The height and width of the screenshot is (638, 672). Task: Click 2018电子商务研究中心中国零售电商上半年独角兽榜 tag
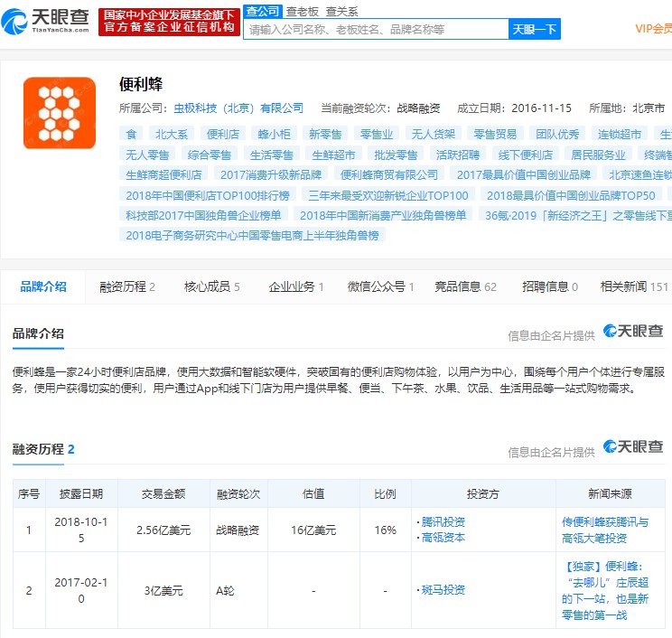[x=252, y=235]
